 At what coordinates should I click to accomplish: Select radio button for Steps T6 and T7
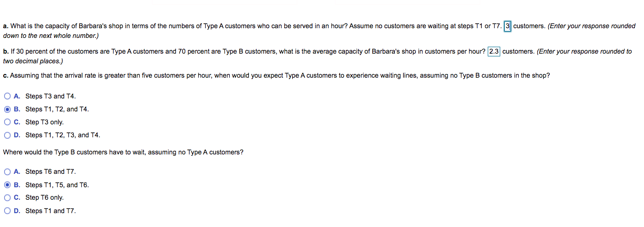[x=7, y=172]
